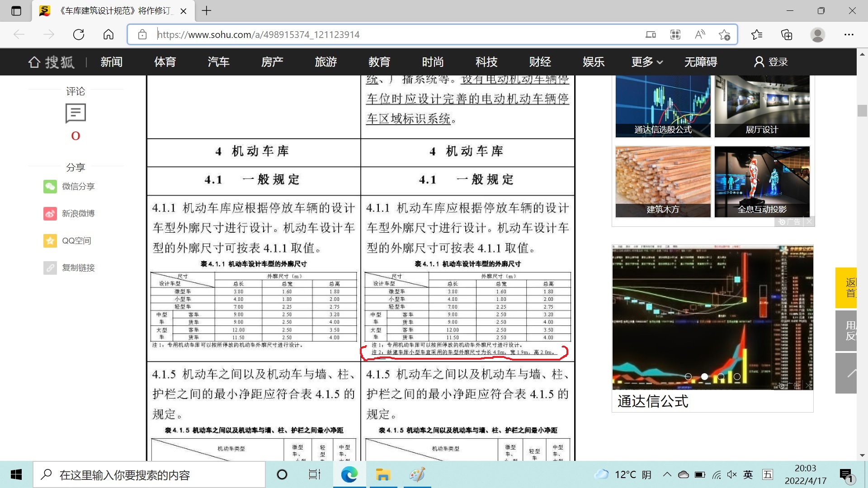Open 建筑木方 ad thumbnail
This screenshot has height=488, width=868.
[x=663, y=182]
